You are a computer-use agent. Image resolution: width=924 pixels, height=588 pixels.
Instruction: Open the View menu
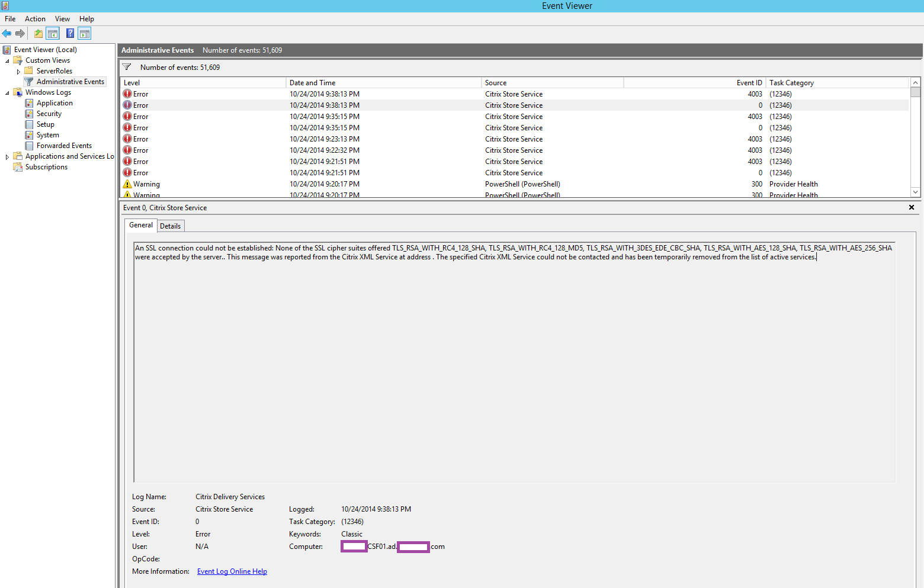(x=62, y=19)
